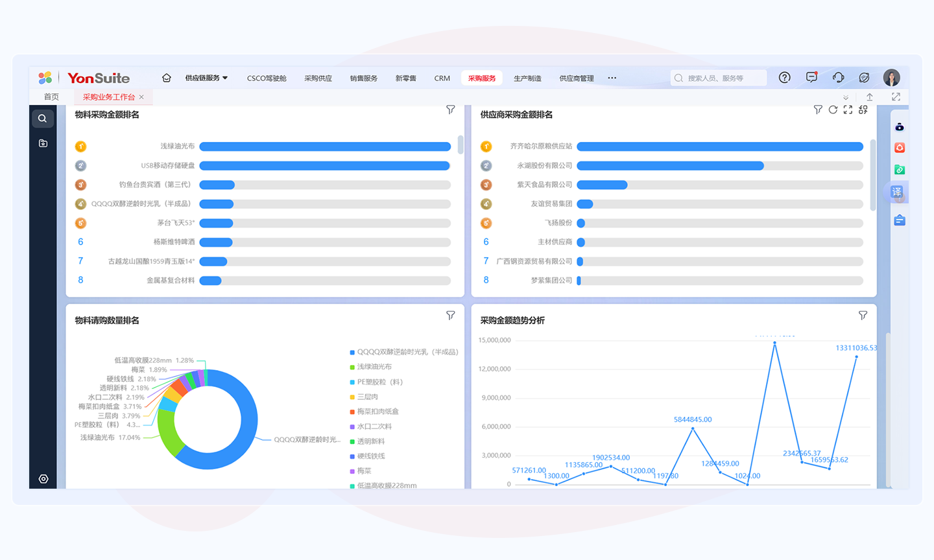Image resolution: width=934 pixels, height=560 pixels.
Task: Refresh the 供应商采购金额排名 panel
Action: [833, 110]
